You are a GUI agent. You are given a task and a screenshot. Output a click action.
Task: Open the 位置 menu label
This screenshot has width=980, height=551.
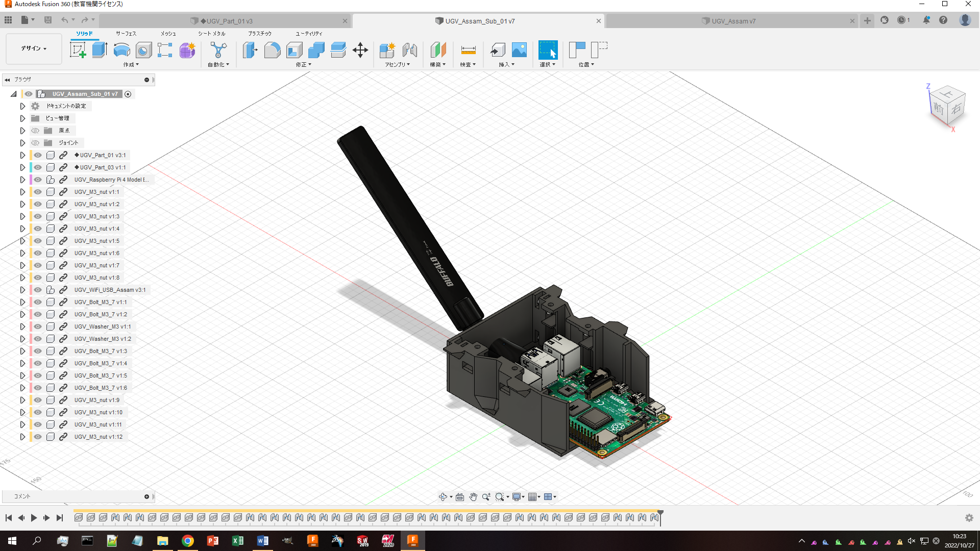(x=586, y=65)
